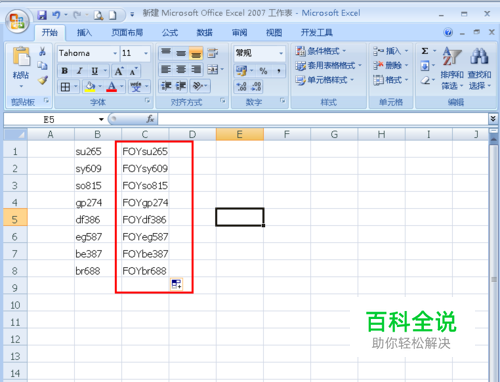Switch to Developer tab
This screenshot has height=382, width=500.
(317, 33)
